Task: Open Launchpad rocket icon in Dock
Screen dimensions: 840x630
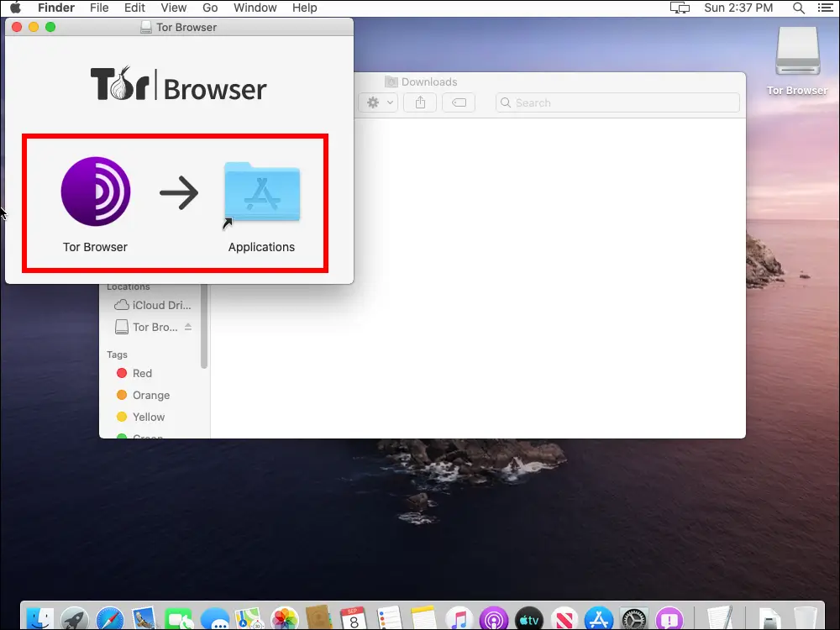Action: tap(75, 620)
